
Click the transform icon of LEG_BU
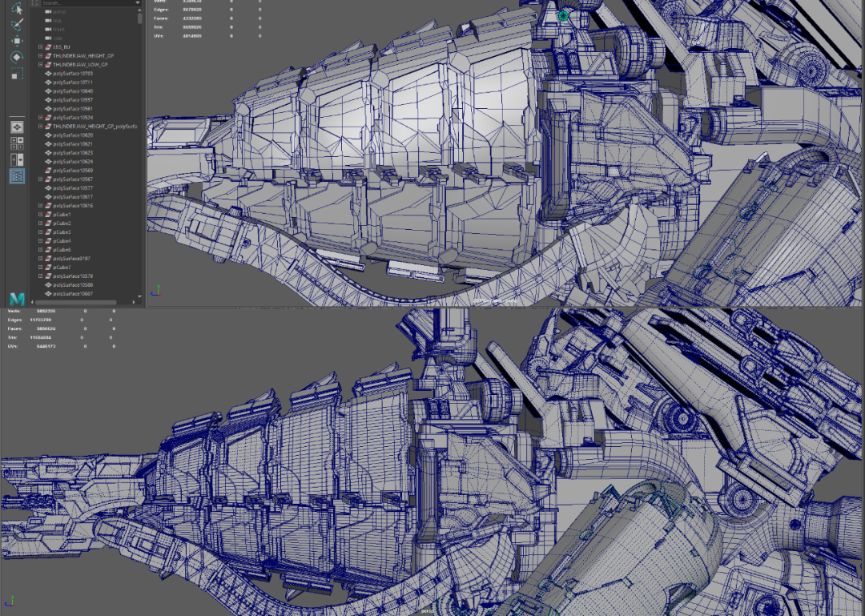click(49, 47)
